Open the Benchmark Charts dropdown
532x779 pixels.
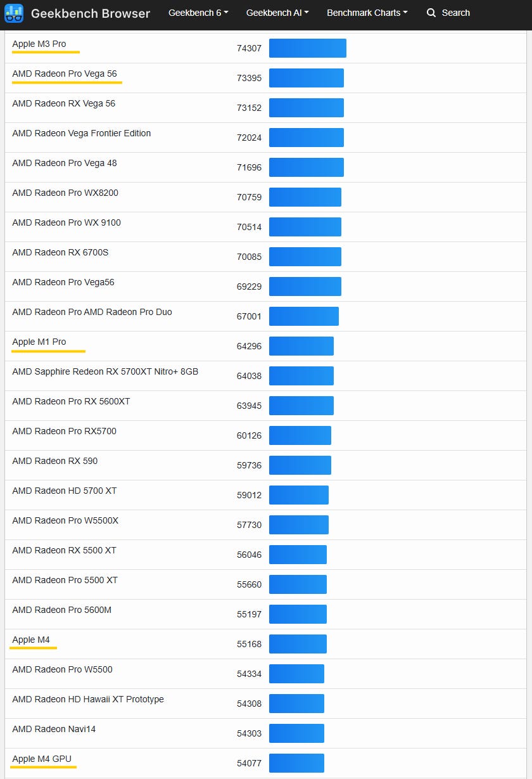[x=367, y=13]
